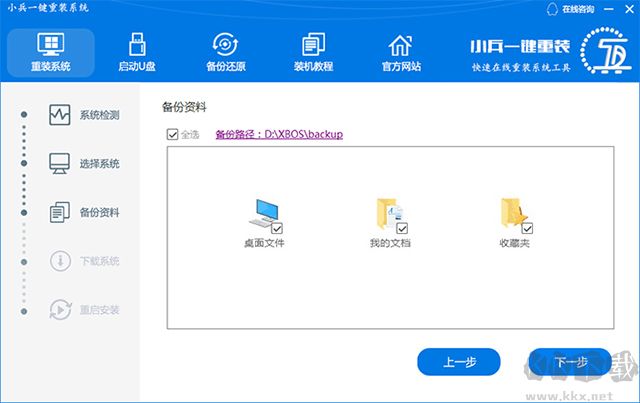Click the 收藏夹 star folder icon

514,214
